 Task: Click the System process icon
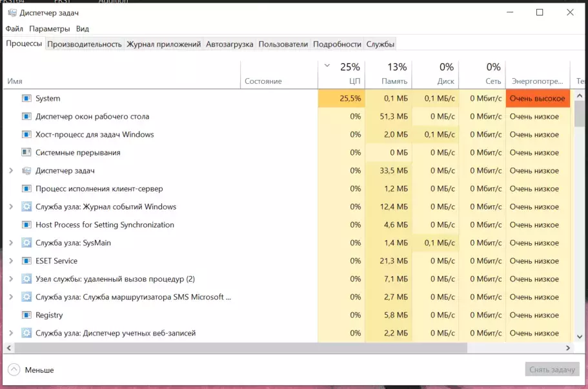pyautogui.click(x=26, y=98)
